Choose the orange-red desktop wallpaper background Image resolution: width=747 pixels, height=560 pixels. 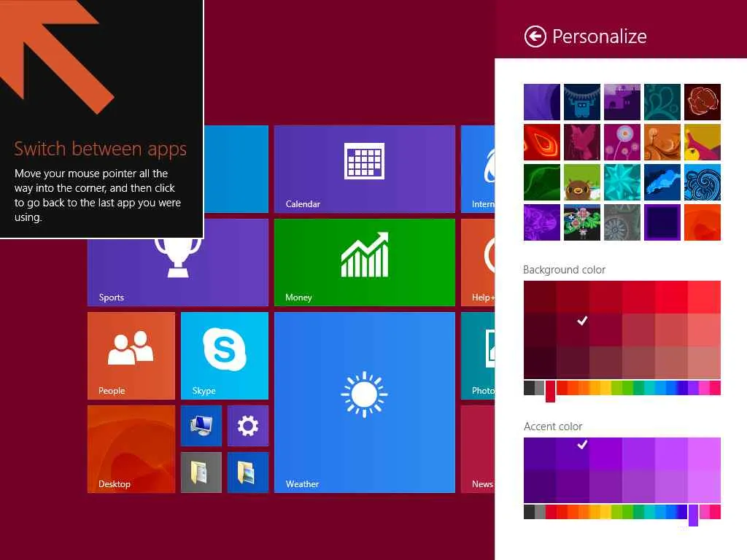703,222
